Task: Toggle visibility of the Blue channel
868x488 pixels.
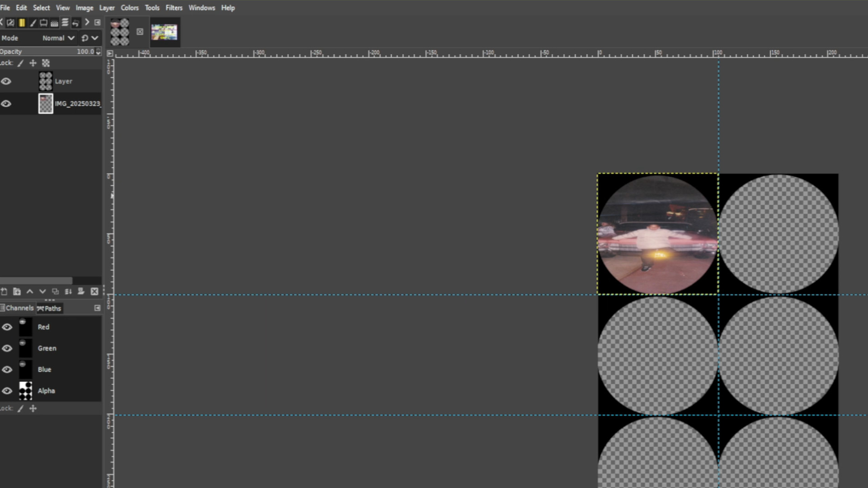Action: coord(7,370)
